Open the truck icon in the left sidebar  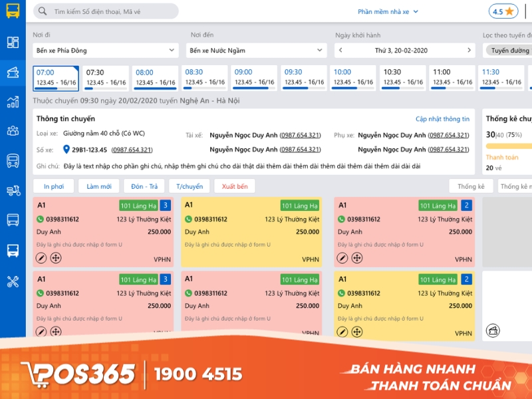click(x=14, y=192)
